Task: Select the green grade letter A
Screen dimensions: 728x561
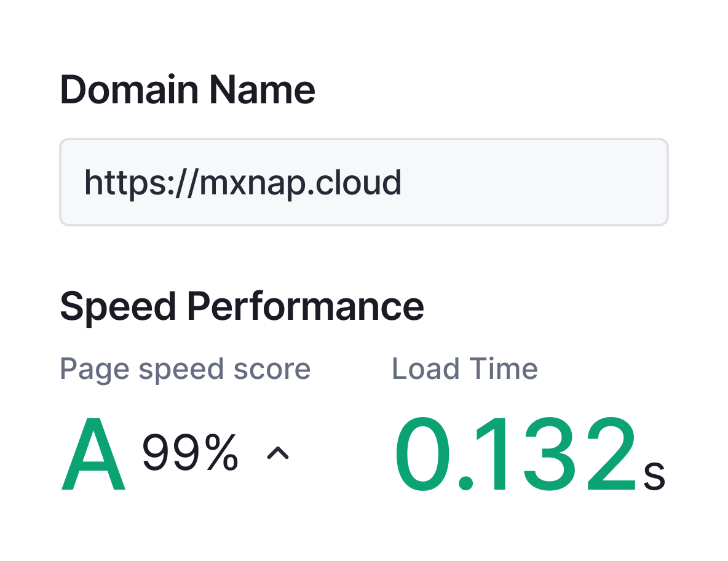Action: click(x=93, y=455)
